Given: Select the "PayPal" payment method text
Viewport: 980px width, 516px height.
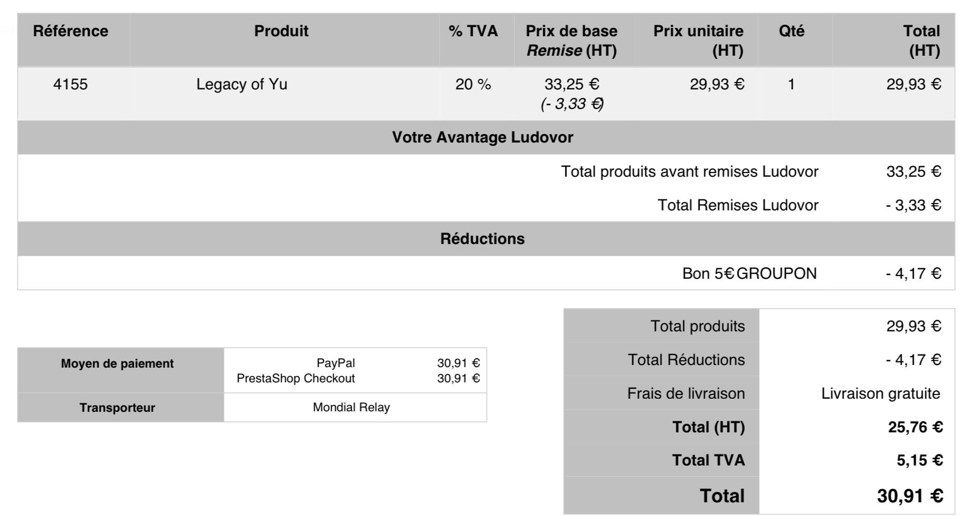Looking at the screenshot, I should click(336, 363).
